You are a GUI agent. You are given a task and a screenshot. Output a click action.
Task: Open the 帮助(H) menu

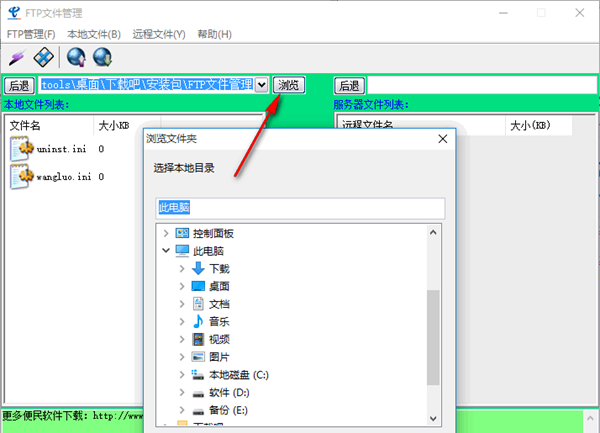pos(214,34)
